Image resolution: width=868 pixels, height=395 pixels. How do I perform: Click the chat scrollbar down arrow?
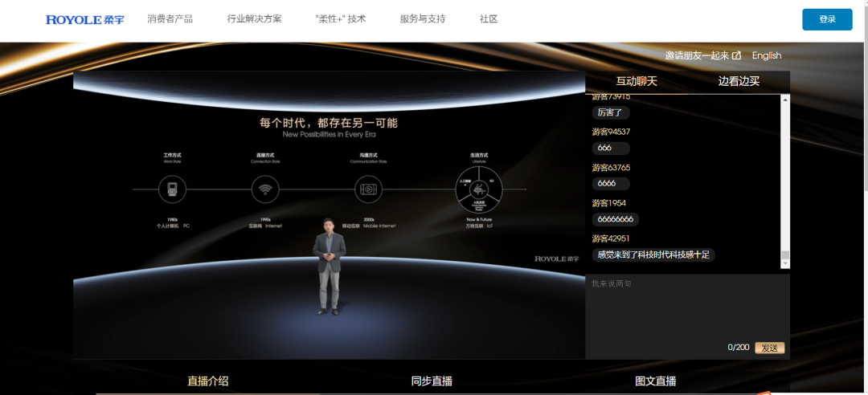pos(785,264)
